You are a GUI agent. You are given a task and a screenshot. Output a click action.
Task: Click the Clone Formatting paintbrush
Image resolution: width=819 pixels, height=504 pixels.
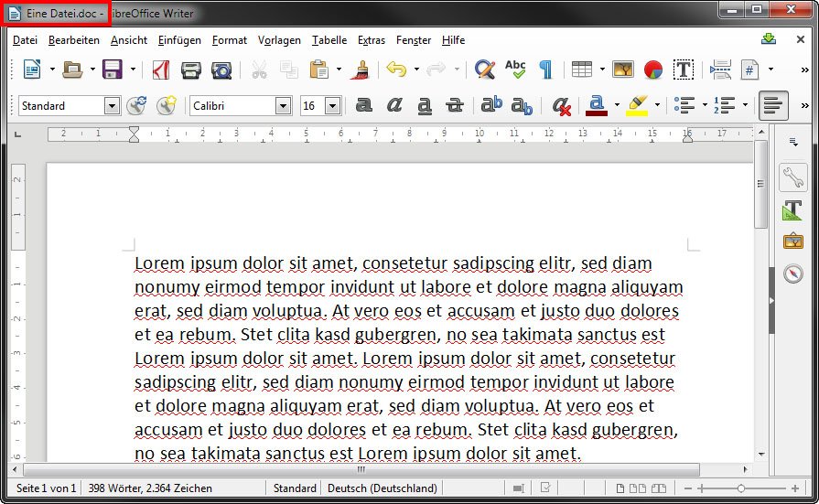[361, 70]
